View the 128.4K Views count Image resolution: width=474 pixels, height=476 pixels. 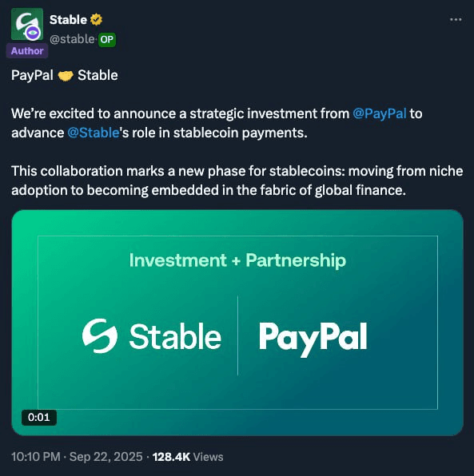(x=188, y=457)
